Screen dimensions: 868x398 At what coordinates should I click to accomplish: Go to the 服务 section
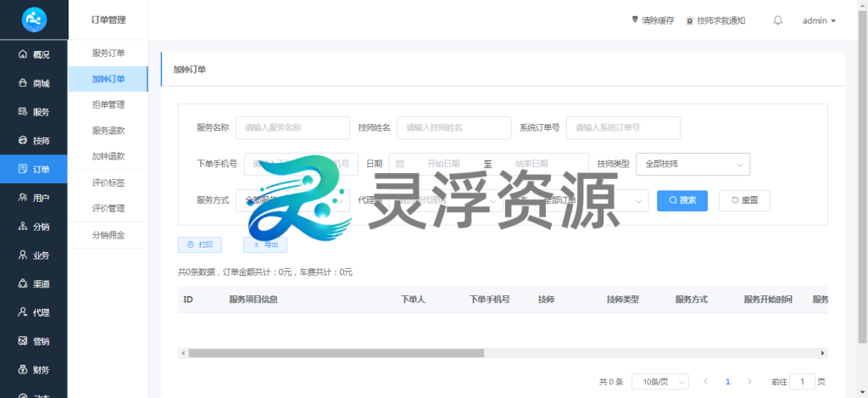coord(34,112)
